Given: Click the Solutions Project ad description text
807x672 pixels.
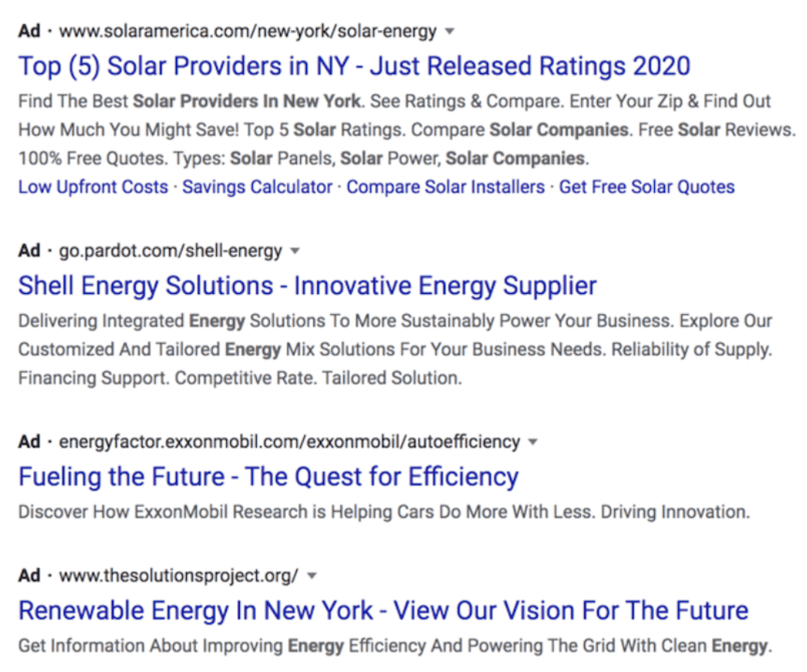Looking at the screenshot, I should (x=393, y=645).
